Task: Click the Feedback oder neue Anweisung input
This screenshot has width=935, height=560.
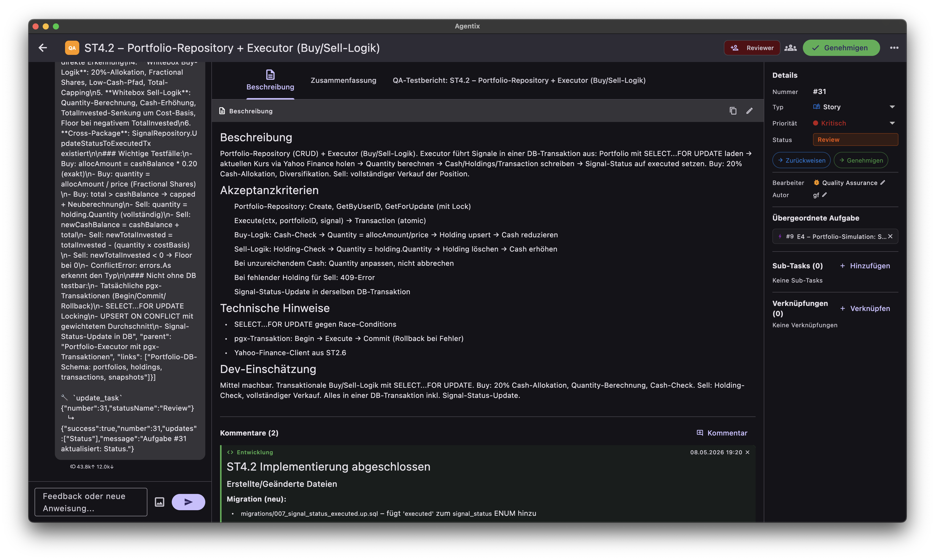Action: point(91,502)
